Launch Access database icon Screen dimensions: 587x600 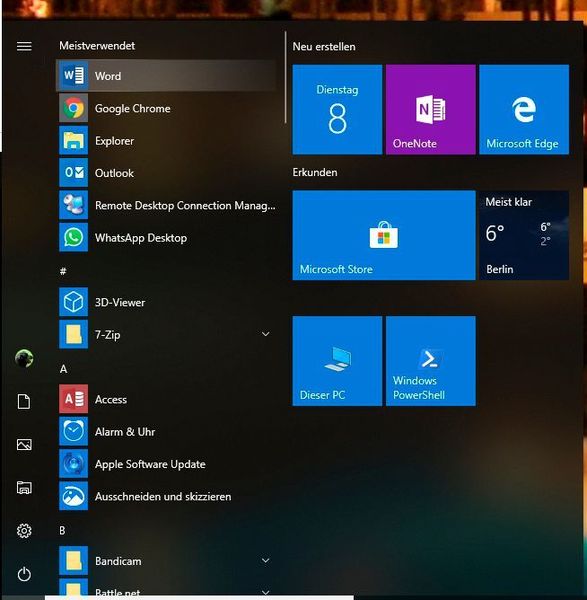[73, 399]
